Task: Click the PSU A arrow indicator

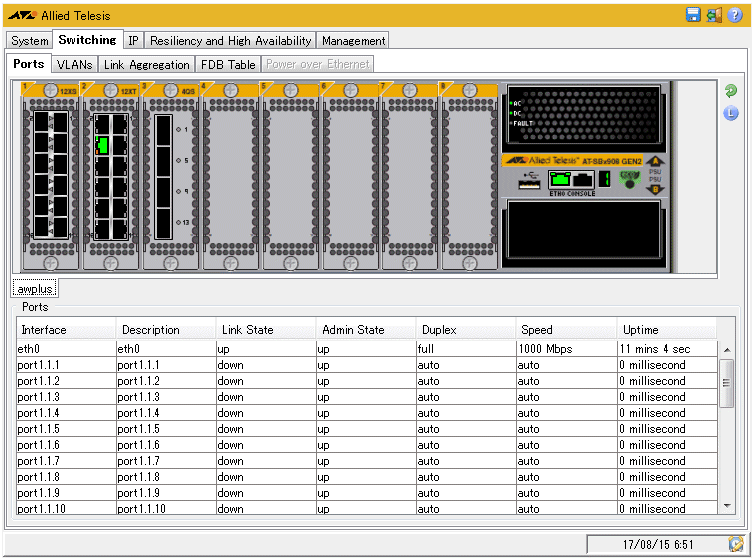Action: [655, 162]
